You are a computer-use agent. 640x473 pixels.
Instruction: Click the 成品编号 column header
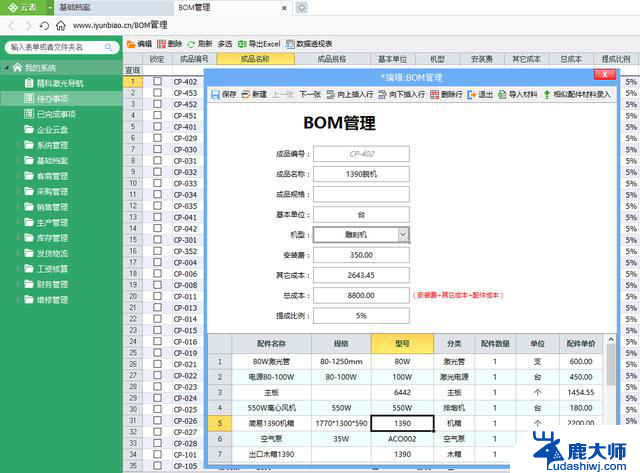click(x=194, y=59)
